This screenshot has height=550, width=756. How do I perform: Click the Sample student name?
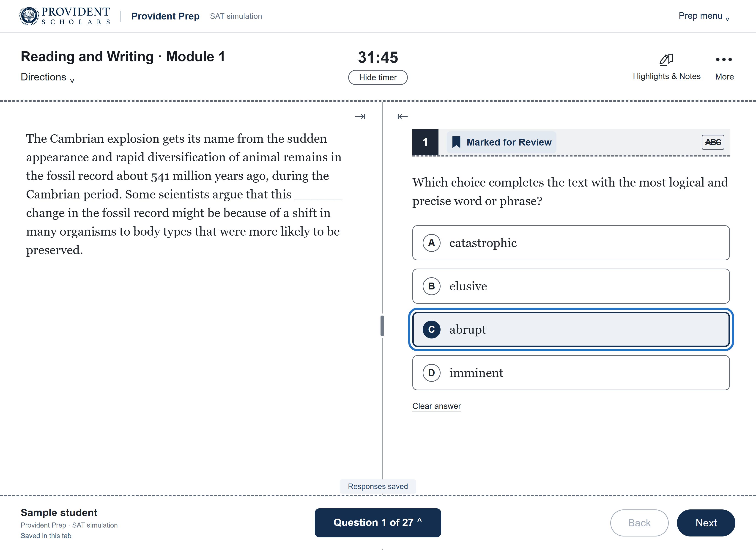(59, 513)
